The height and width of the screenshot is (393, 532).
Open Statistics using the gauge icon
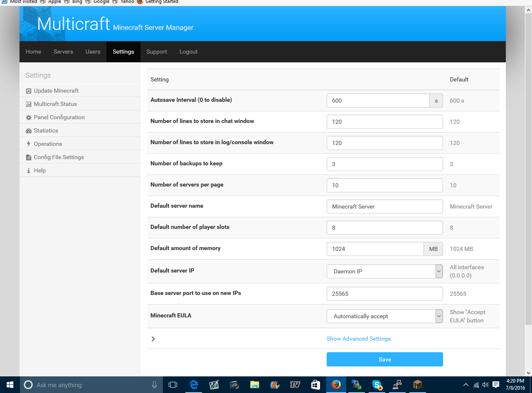point(46,130)
